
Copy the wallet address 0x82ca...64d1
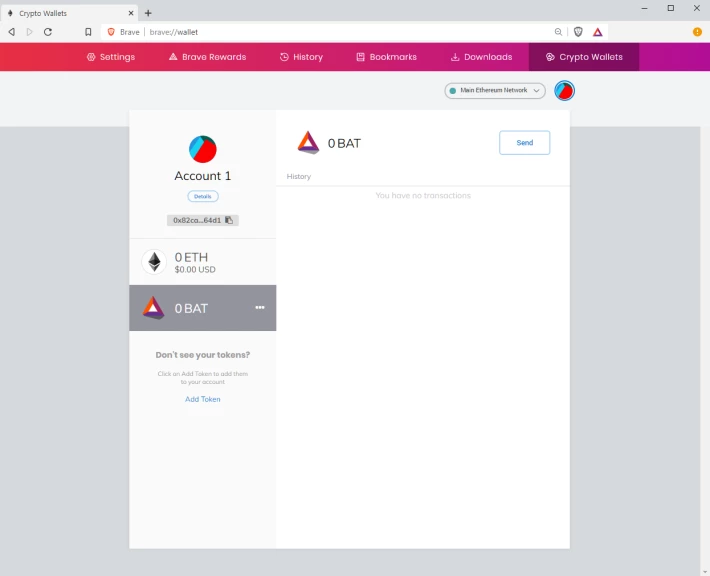202,220
